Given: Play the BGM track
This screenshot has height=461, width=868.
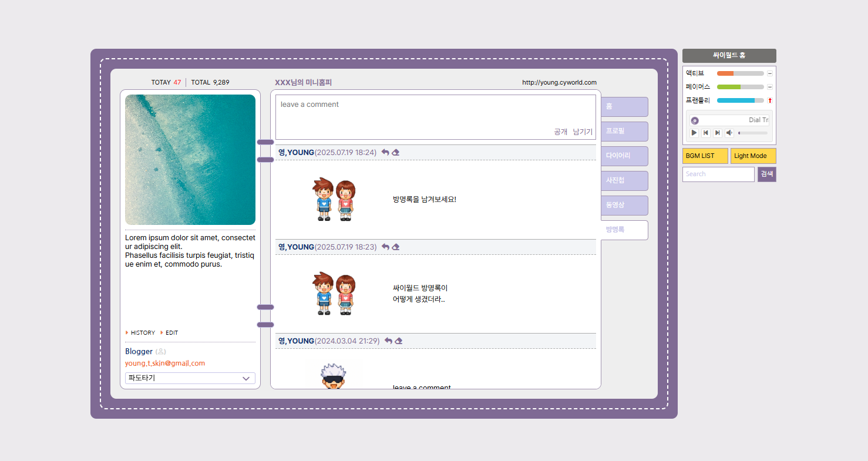Looking at the screenshot, I should pyautogui.click(x=694, y=133).
